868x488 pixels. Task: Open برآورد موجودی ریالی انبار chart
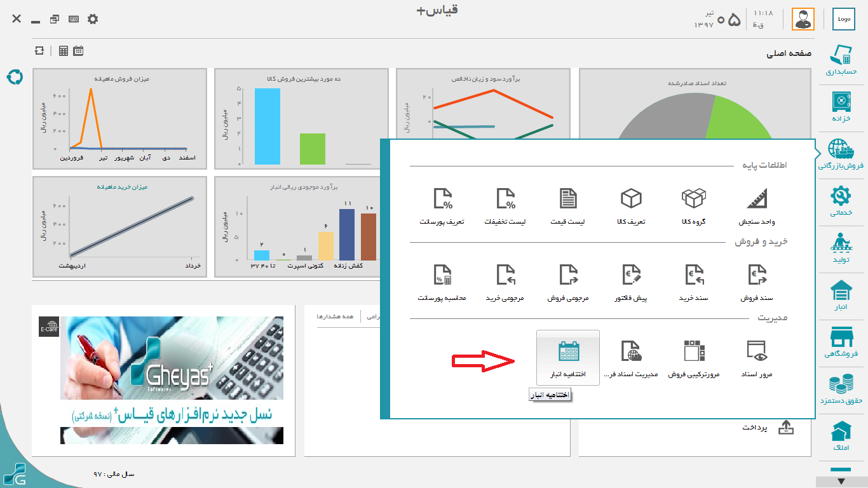(x=297, y=227)
